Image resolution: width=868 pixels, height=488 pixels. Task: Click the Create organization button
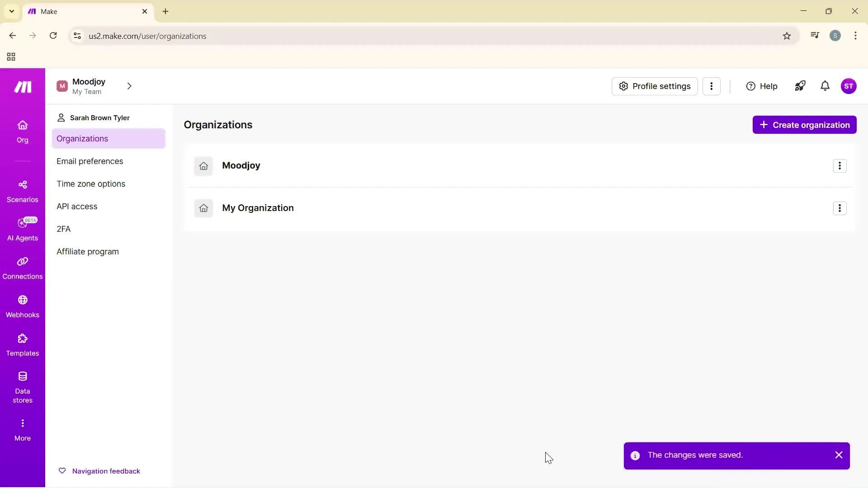[x=805, y=125]
